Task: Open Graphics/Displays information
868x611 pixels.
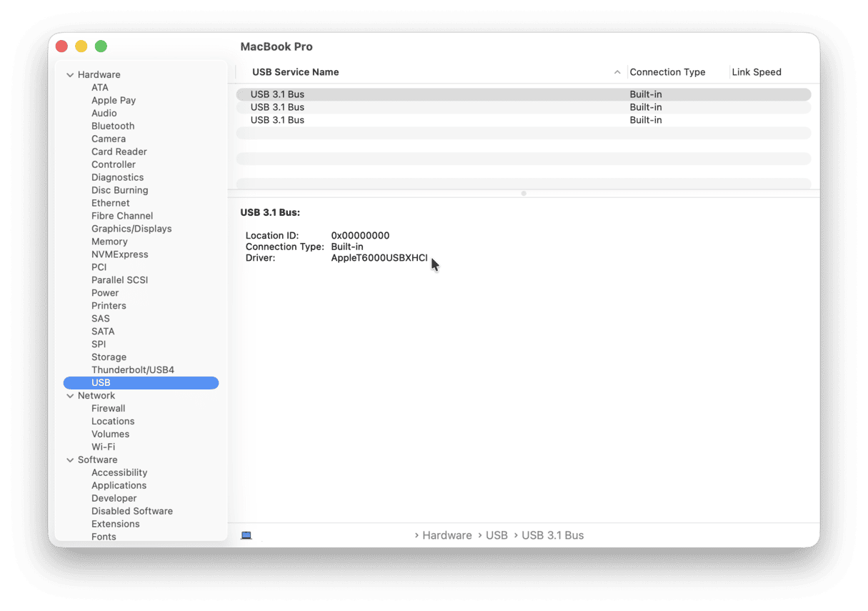Action: [131, 228]
